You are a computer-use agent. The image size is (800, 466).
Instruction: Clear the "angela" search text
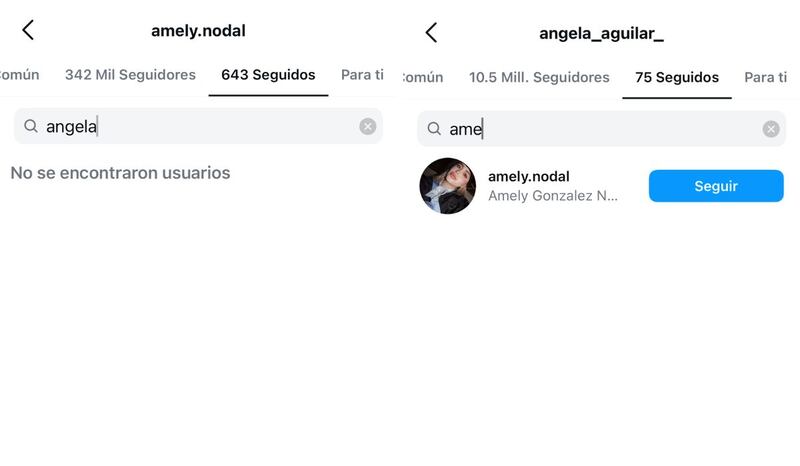(x=367, y=126)
